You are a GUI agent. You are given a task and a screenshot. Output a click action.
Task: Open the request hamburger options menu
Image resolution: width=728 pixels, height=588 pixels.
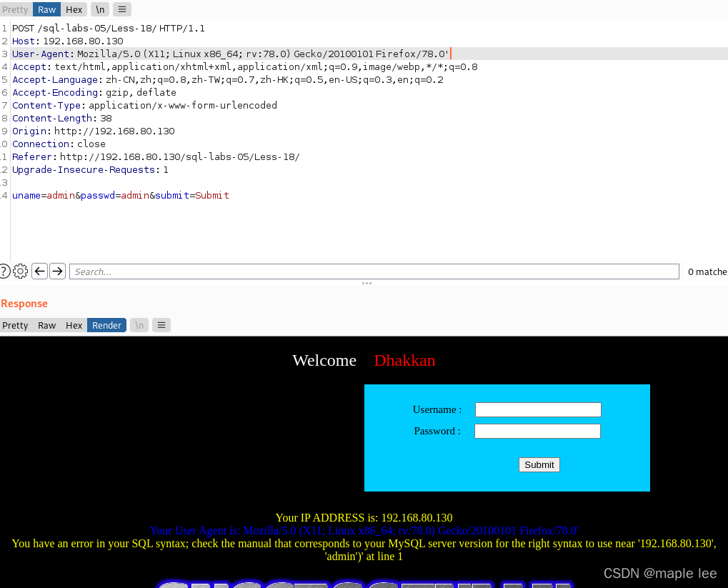tap(121, 9)
